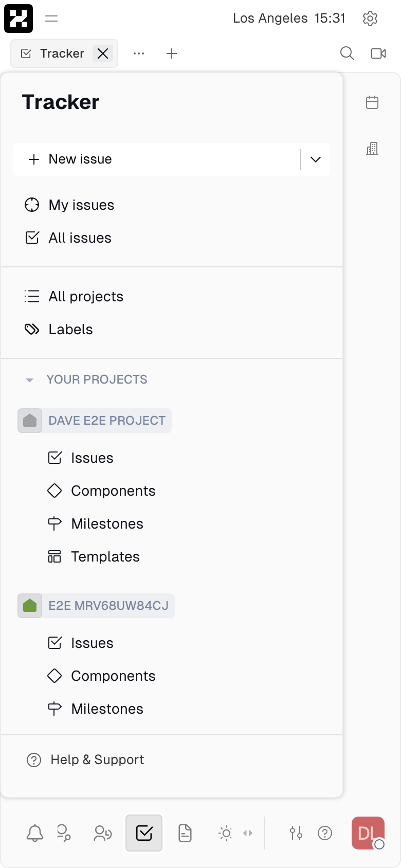The image size is (401, 868).
Task: Expand the New issue dropdown arrow
Action: tap(316, 159)
